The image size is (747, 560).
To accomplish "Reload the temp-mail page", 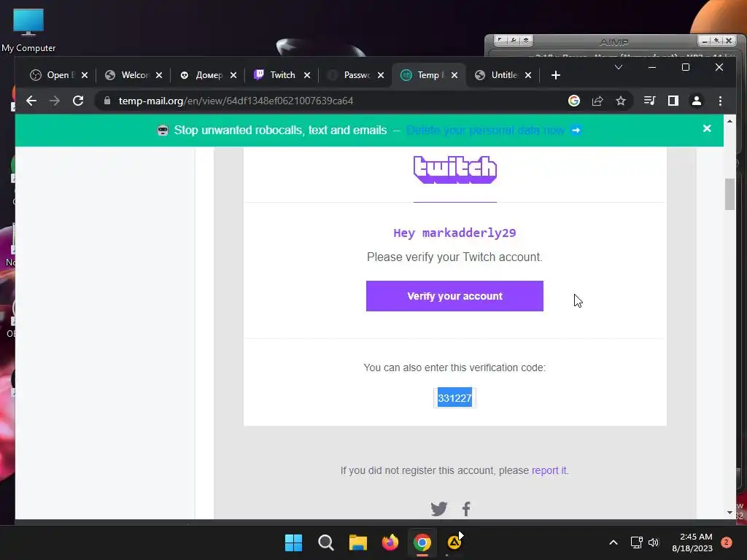I will point(78,101).
